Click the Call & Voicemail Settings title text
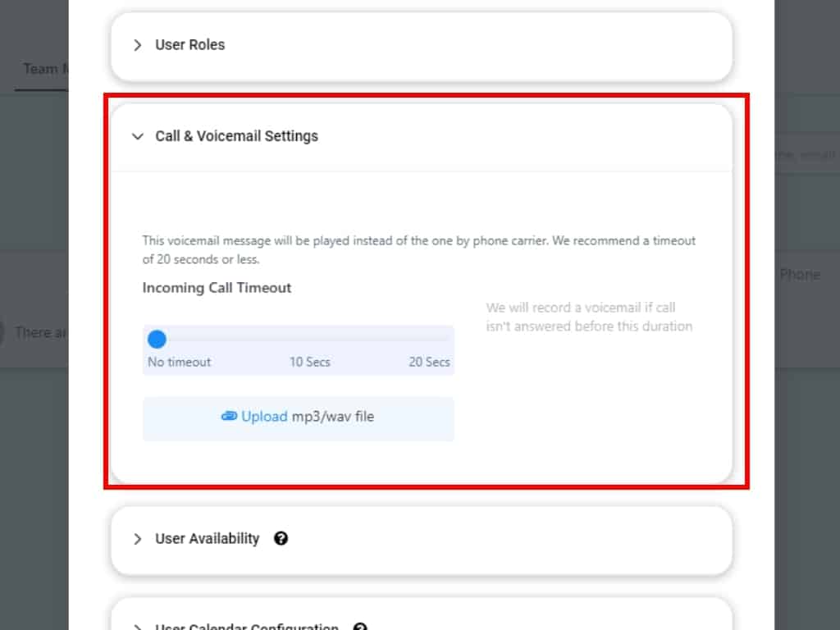The height and width of the screenshot is (630, 840). click(236, 136)
